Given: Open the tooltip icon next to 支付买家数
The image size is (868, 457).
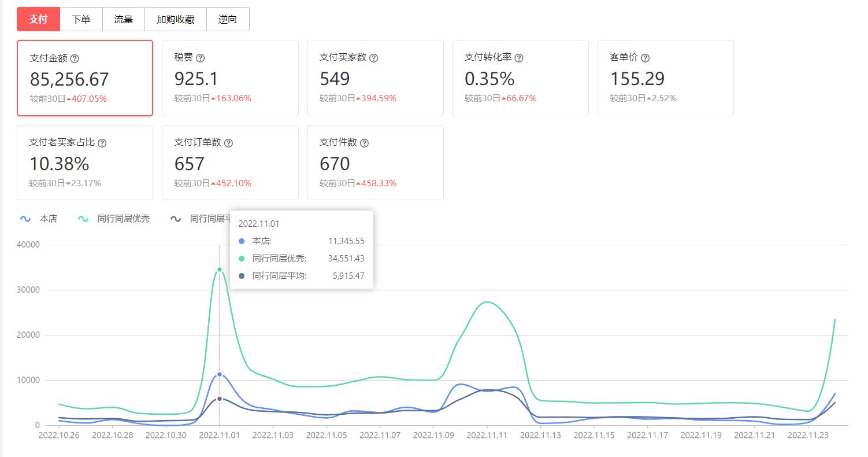Looking at the screenshot, I should coord(374,57).
